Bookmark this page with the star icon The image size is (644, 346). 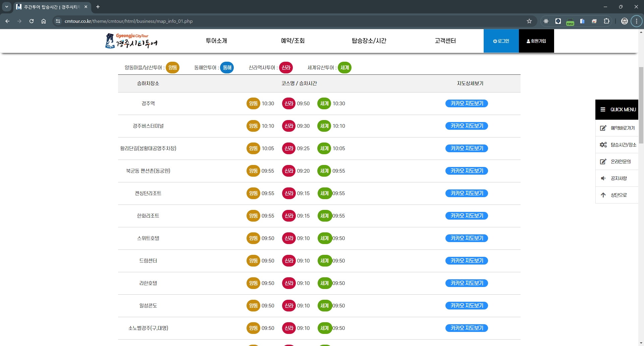click(x=529, y=21)
